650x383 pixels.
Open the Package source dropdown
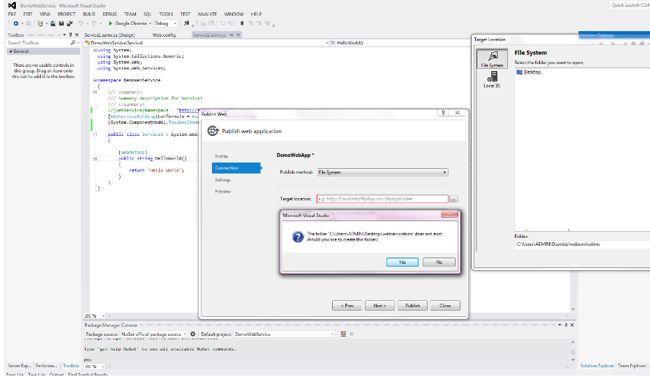point(154,334)
